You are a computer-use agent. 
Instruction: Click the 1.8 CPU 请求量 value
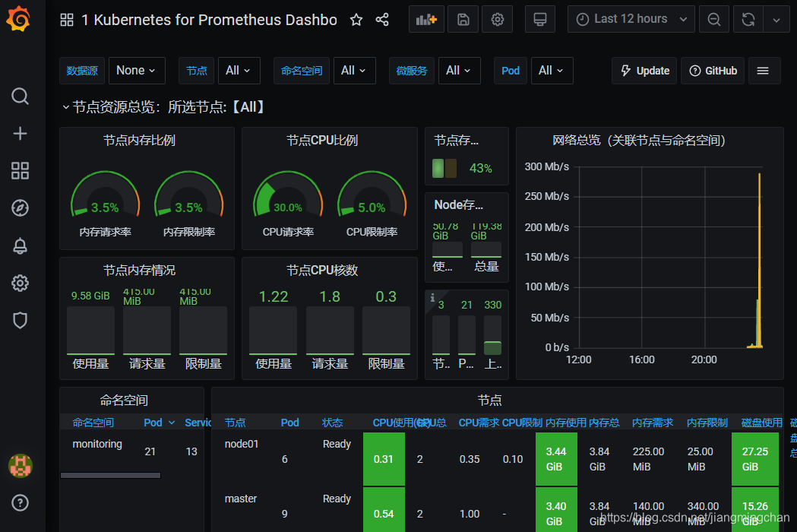[x=330, y=296]
